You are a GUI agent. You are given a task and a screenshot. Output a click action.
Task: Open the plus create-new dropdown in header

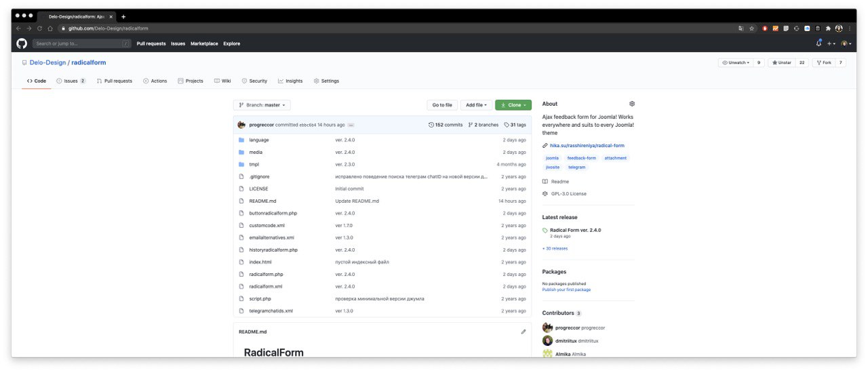pyautogui.click(x=831, y=43)
